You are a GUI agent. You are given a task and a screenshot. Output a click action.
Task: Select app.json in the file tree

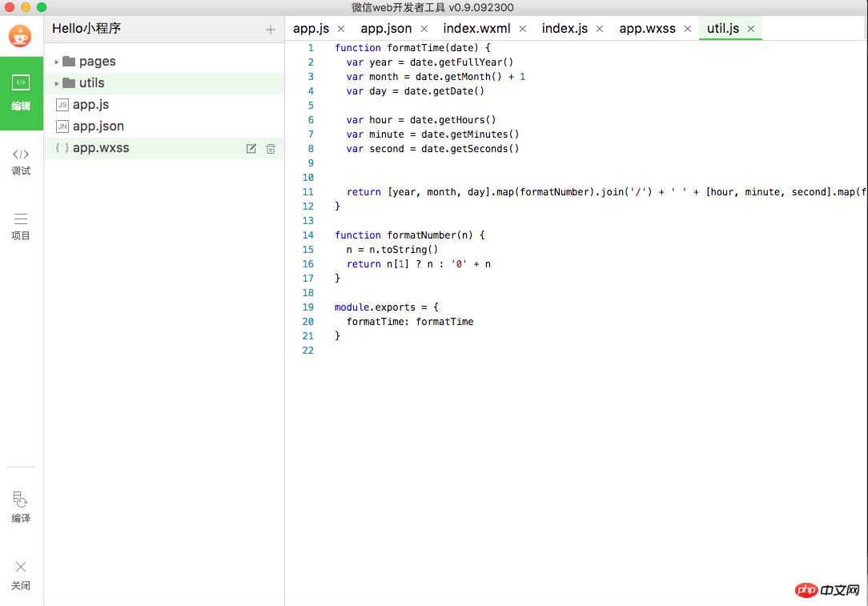(x=98, y=126)
